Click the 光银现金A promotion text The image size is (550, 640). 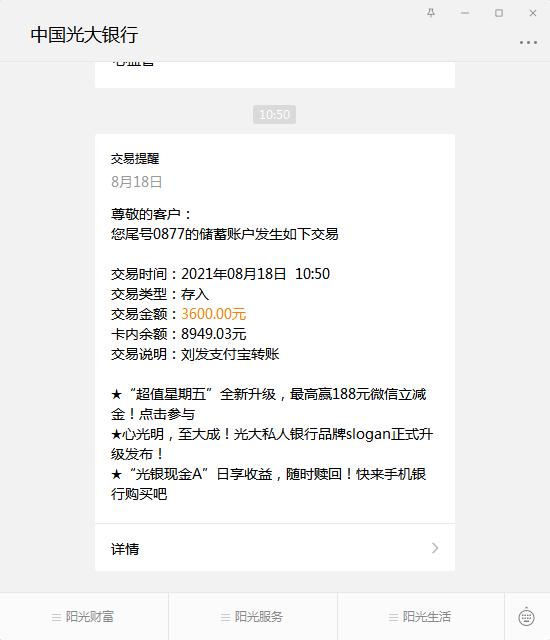pos(268,484)
